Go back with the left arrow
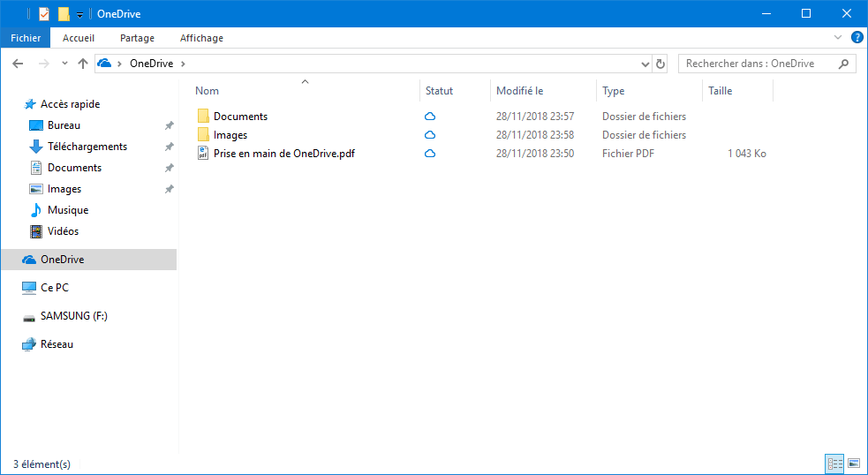The height and width of the screenshot is (475, 868). [x=18, y=64]
